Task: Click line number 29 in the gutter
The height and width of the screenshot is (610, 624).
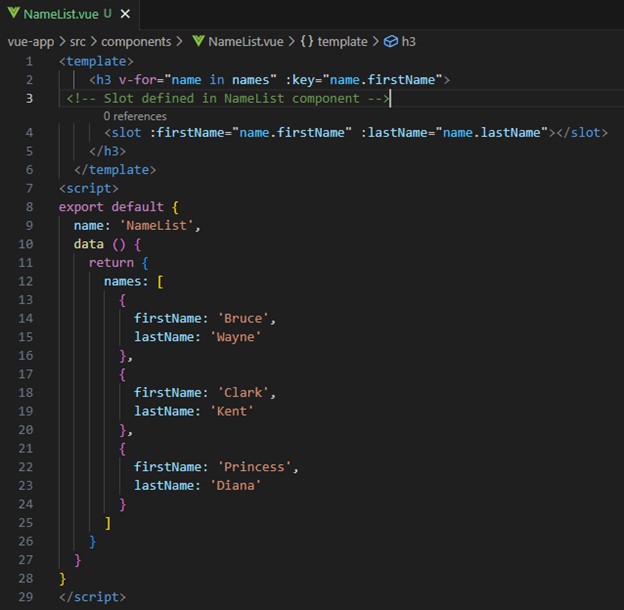Action: [x=25, y=597]
